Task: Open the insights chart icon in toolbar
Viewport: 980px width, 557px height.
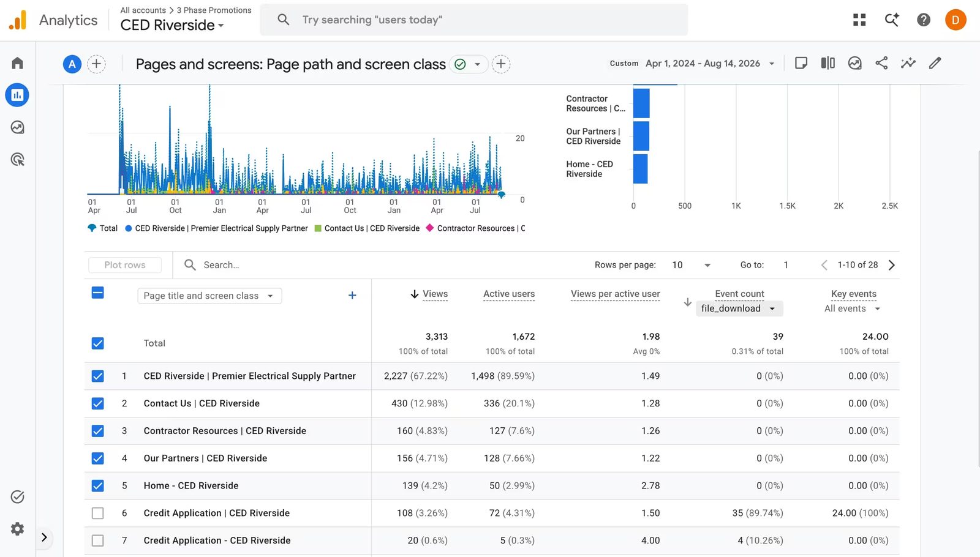Action: (x=855, y=63)
